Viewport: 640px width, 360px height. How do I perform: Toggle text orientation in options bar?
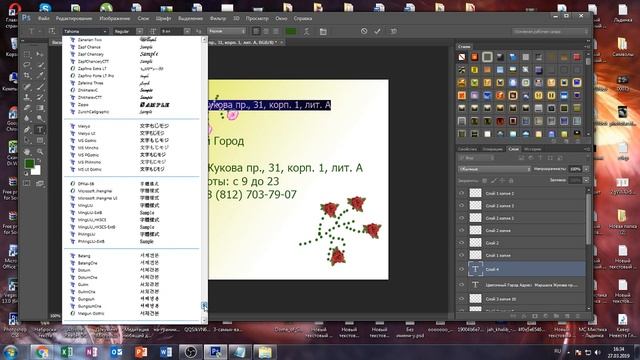coord(52,31)
